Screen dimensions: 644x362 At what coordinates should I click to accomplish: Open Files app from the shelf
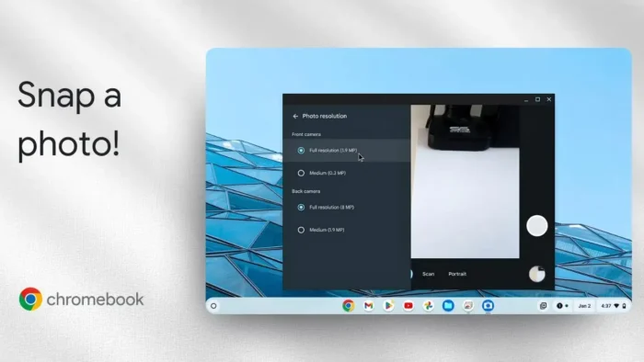[448, 306]
